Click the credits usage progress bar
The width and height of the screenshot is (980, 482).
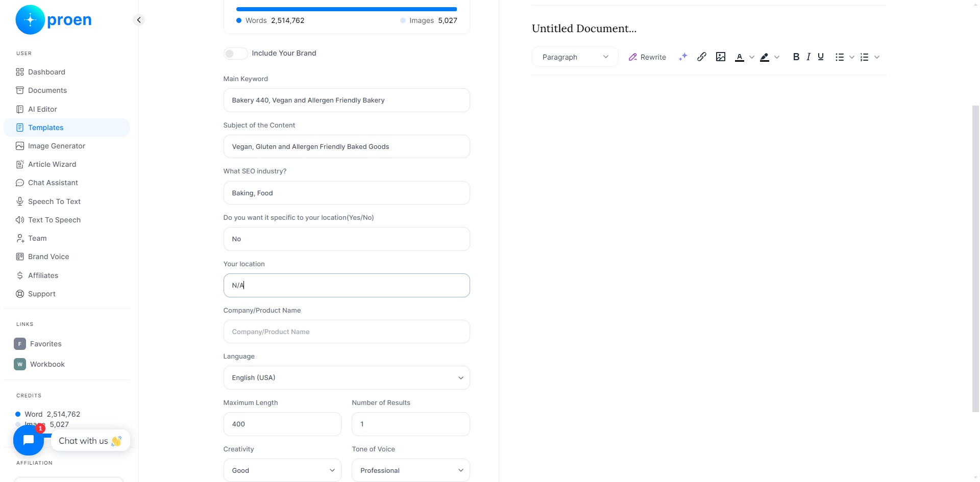coord(347,9)
